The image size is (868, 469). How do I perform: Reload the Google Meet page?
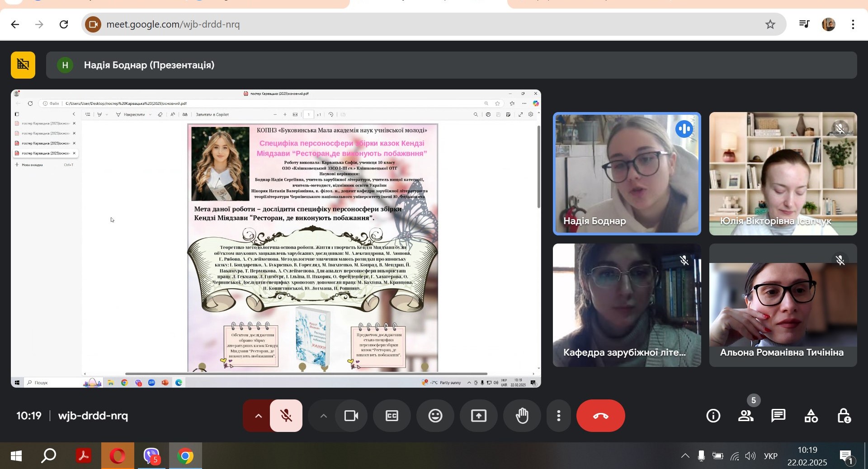64,24
